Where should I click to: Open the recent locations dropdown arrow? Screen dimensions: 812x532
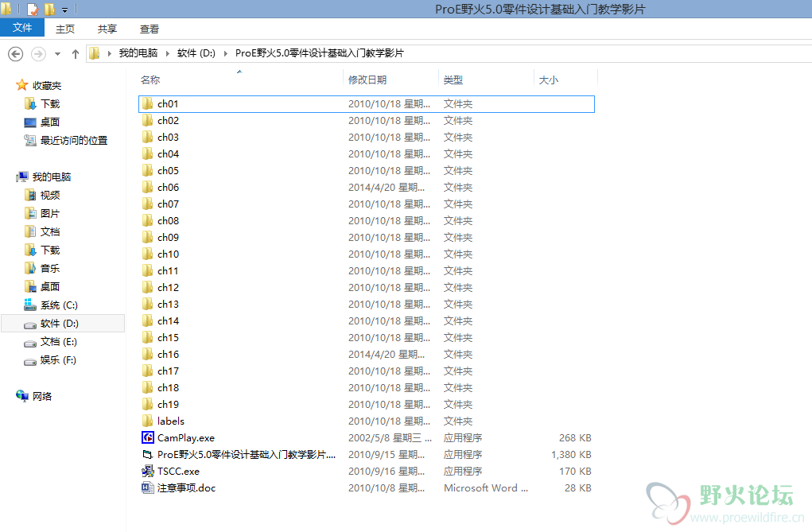(57, 54)
